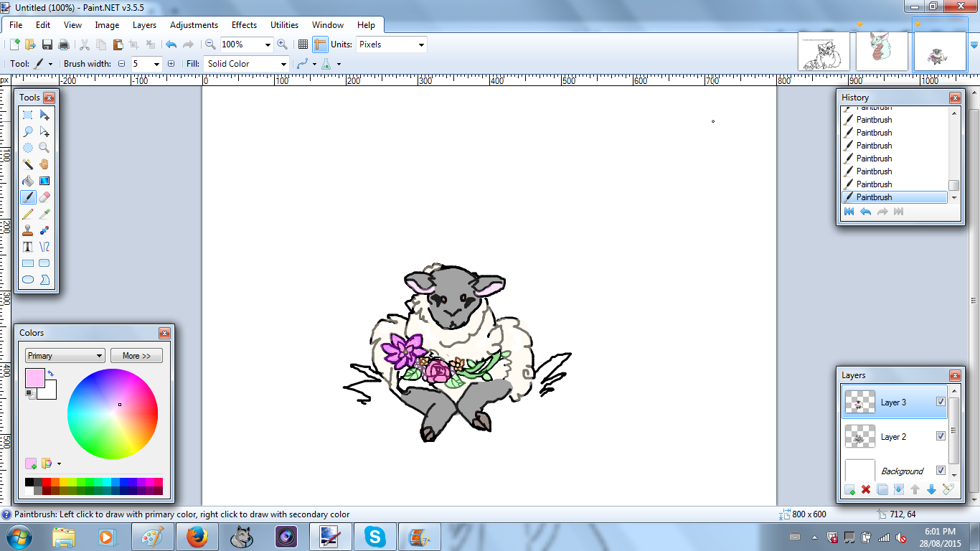Step backward in the History panel

click(865, 212)
